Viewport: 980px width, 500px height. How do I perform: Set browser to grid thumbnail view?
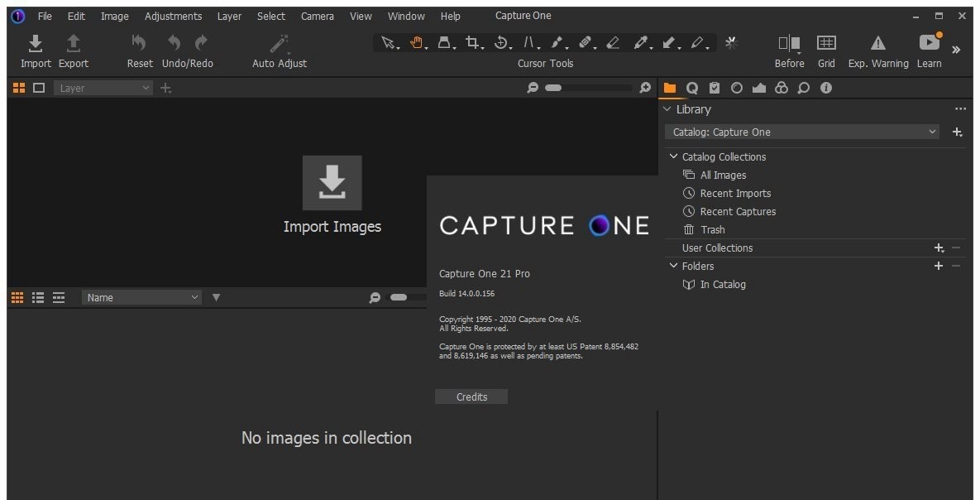tap(17, 297)
